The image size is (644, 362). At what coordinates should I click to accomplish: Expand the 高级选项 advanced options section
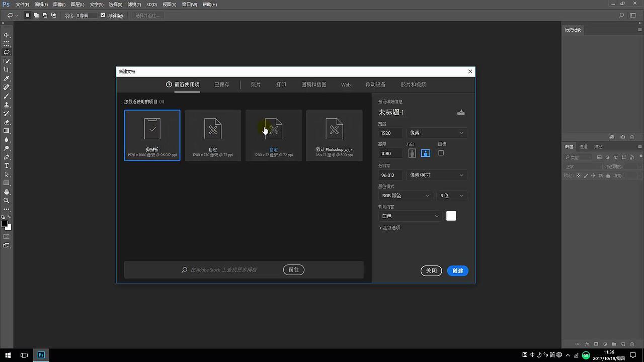coord(390,228)
